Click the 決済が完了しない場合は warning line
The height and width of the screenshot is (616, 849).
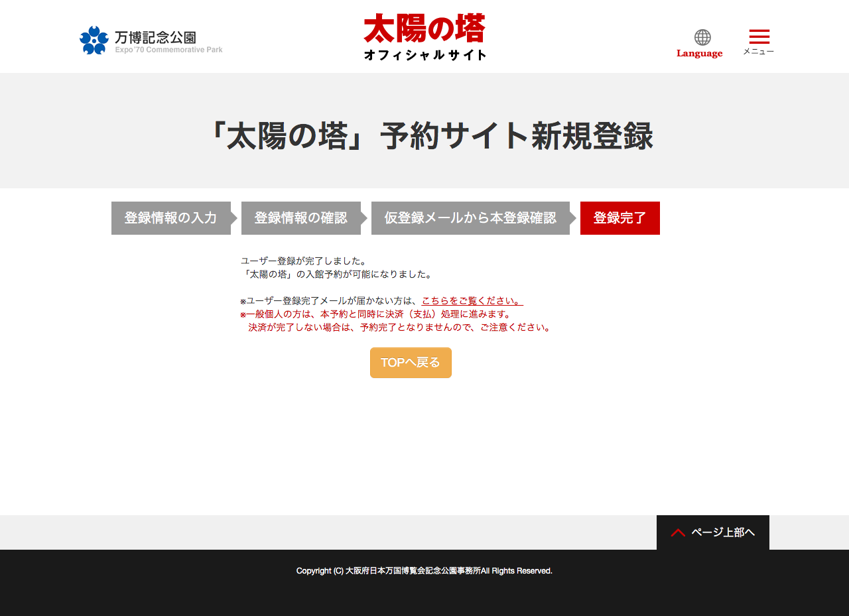coord(400,328)
